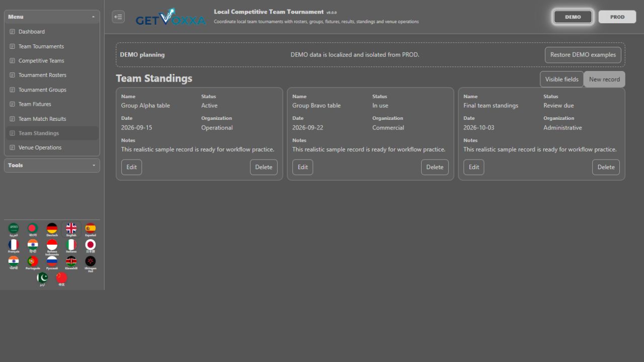
Task: Switch language to Deutsch flag
Action: [x=52, y=230]
